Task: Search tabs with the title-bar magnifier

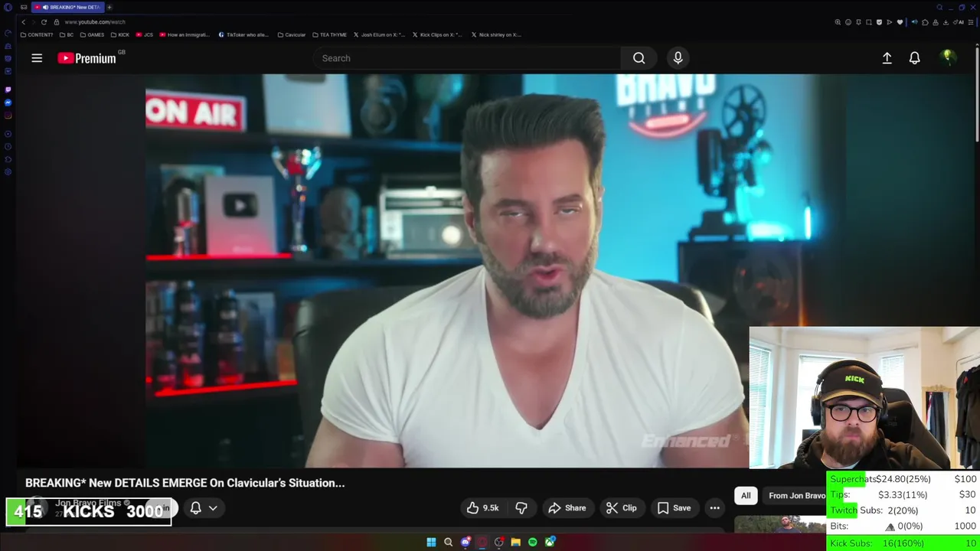Action: pyautogui.click(x=939, y=8)
